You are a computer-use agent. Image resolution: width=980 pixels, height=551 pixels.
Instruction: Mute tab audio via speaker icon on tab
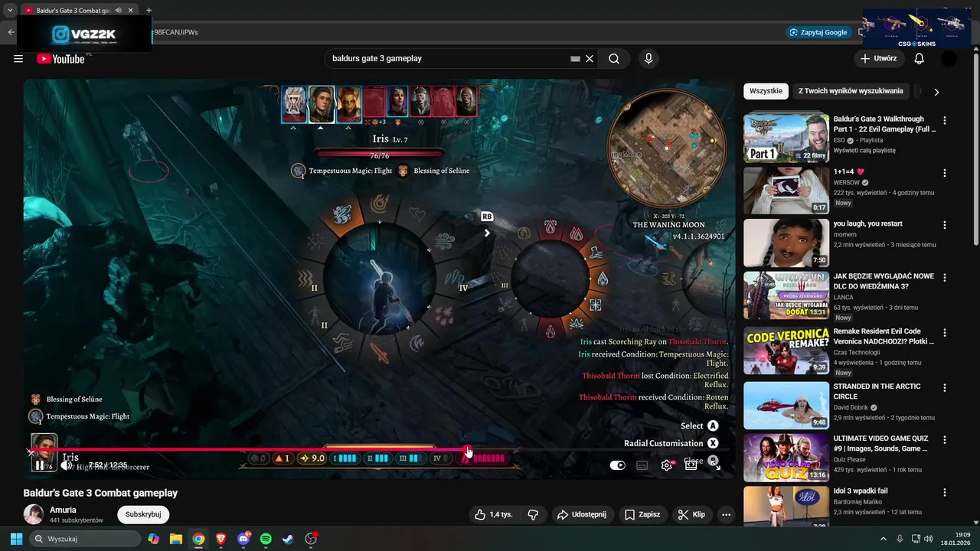coord(118,11)
